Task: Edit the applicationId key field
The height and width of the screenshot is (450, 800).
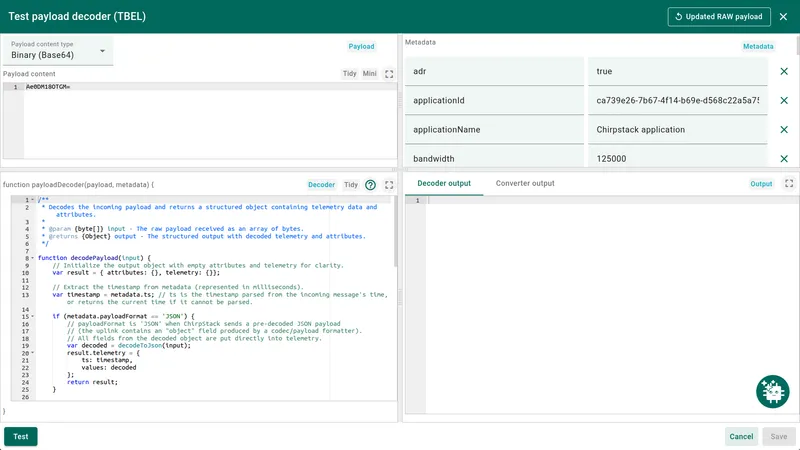Action: [494, 101]
